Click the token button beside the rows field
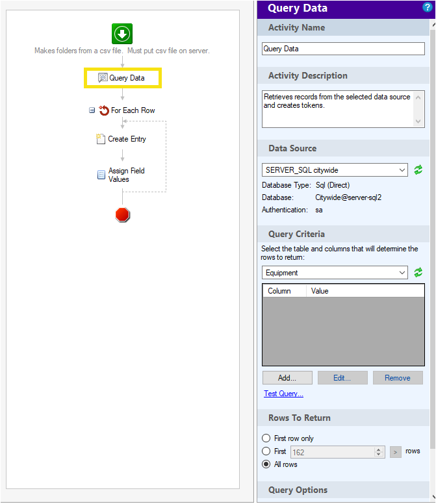Screen dimensions: 436x504 click(396, 452)
